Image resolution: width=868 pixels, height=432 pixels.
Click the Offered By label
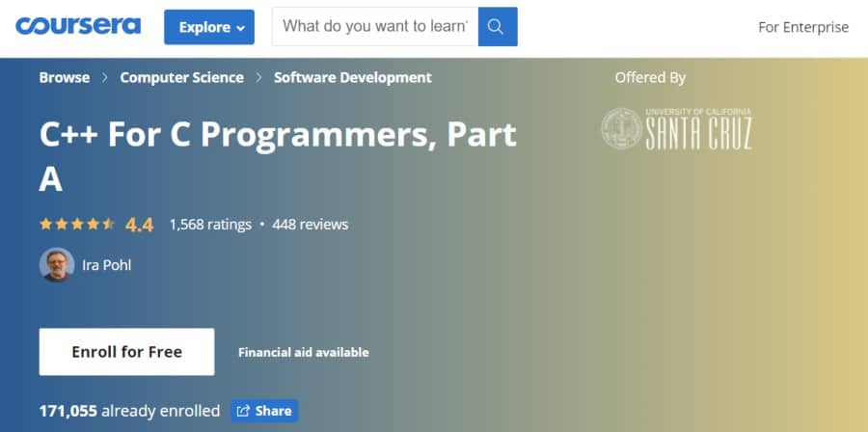point(650,78)
